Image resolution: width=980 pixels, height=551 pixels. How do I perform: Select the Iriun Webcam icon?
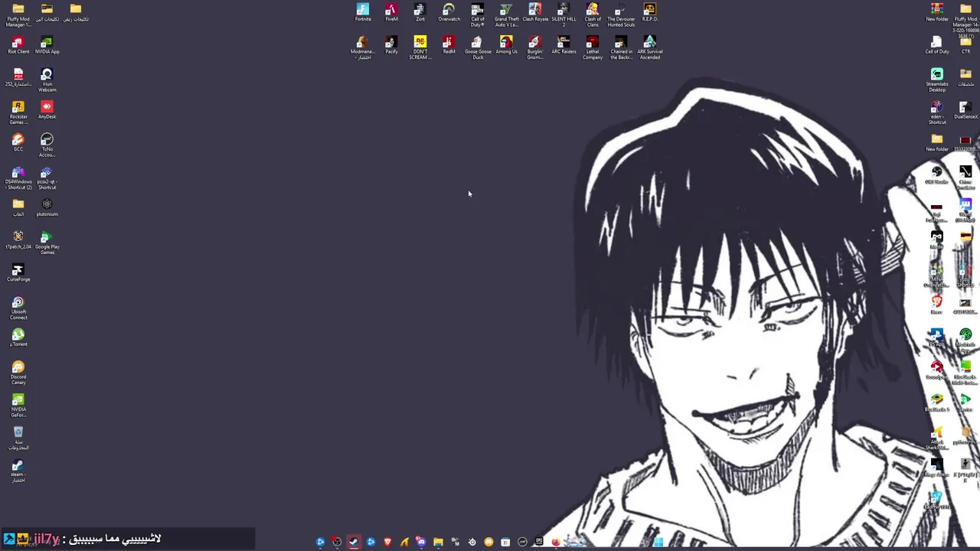47,80
